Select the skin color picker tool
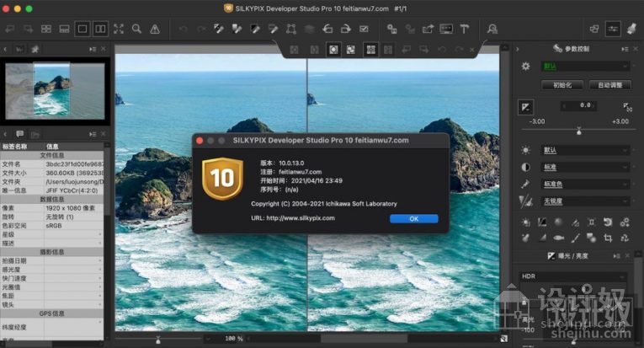 coord(273,29)
